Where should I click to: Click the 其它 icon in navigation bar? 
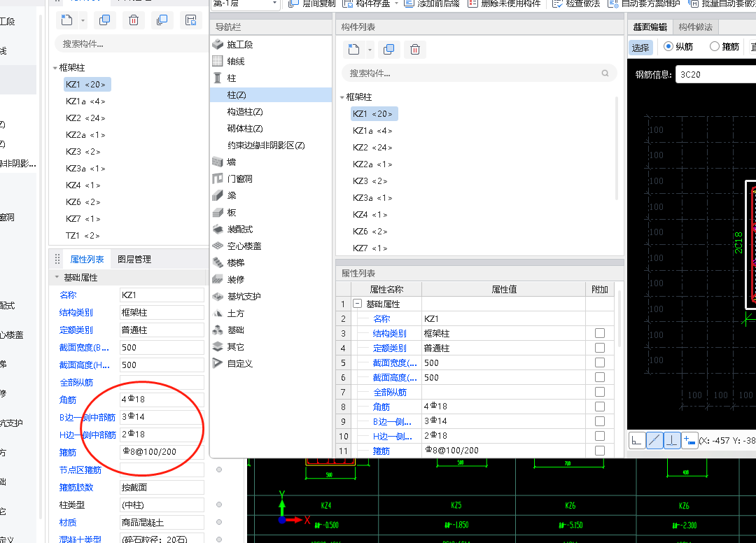tap(218, 347)
